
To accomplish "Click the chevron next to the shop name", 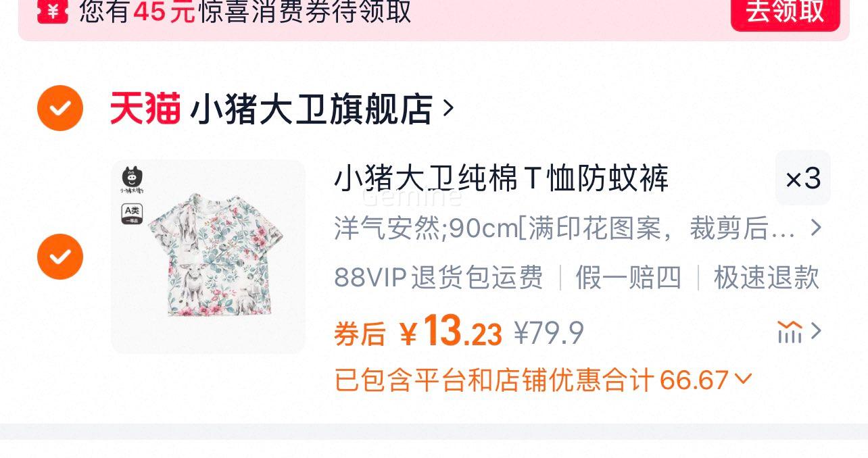I will point(448,108).
